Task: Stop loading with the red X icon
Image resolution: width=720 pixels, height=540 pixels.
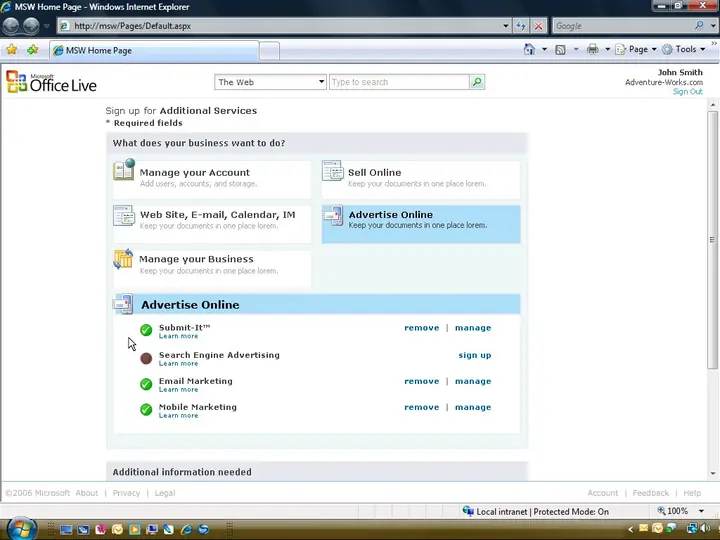Action: [x=538, y=26]
